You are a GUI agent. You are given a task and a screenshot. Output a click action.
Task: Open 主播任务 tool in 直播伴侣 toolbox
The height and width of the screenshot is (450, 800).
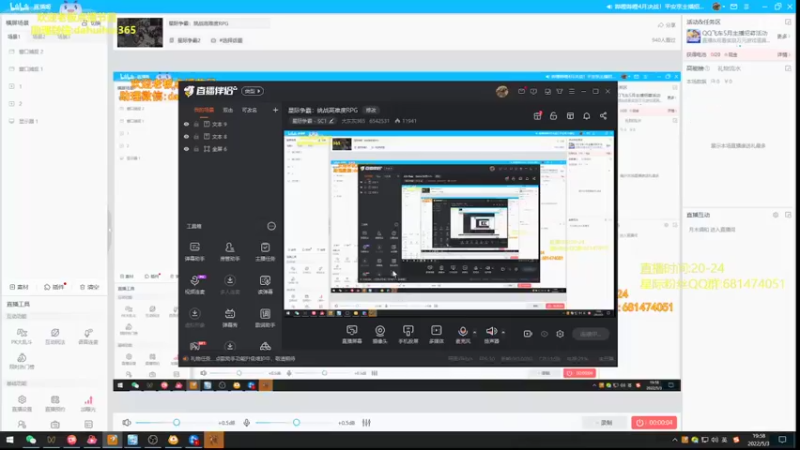(265, 252)
